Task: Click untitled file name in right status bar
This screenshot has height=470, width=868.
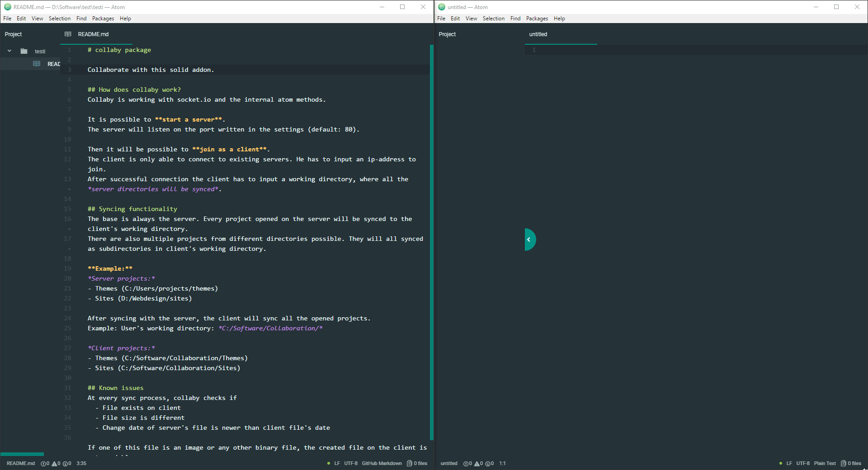Action: [x=449, y=463]
